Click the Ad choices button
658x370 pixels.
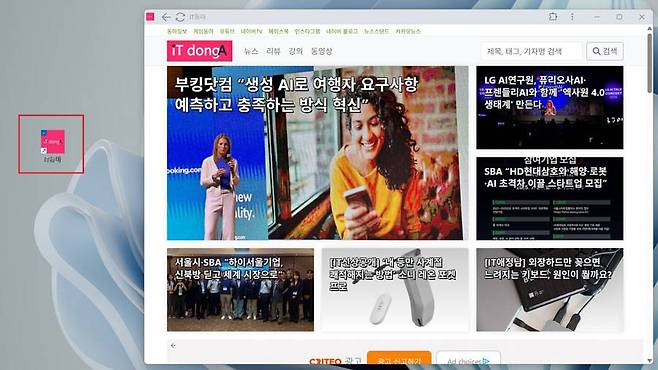coord(468,359)
